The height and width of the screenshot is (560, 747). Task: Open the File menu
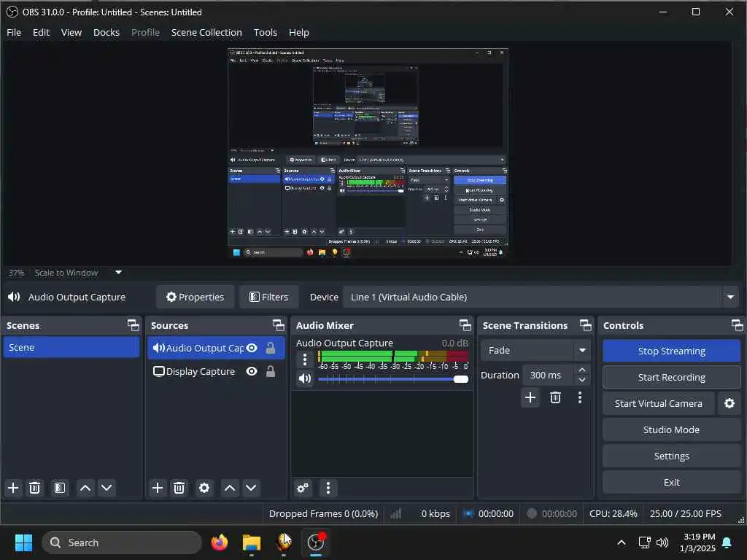(x=14, y=32)
